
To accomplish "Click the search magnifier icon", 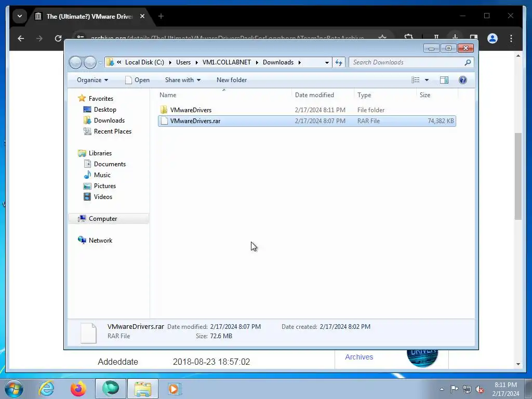I will pos(468,62).
